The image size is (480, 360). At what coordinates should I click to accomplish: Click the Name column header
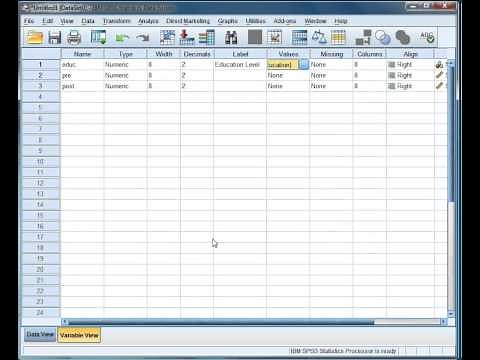(x=82, y=54)
